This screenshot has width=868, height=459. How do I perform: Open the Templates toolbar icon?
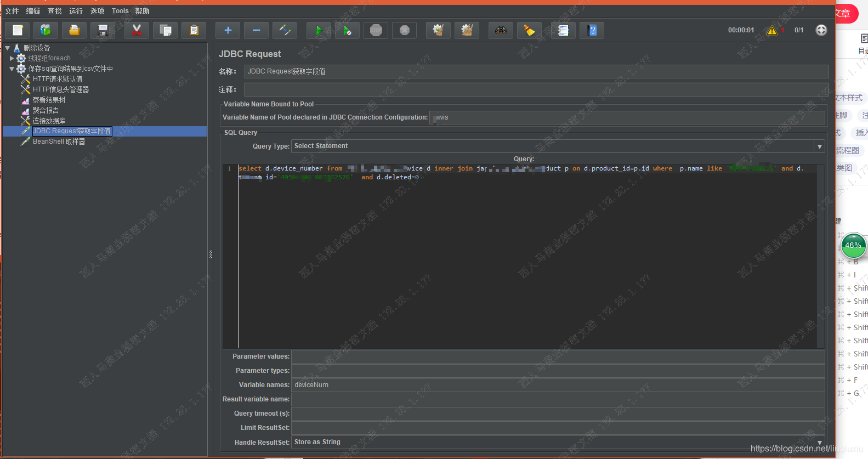click(46, 30)
